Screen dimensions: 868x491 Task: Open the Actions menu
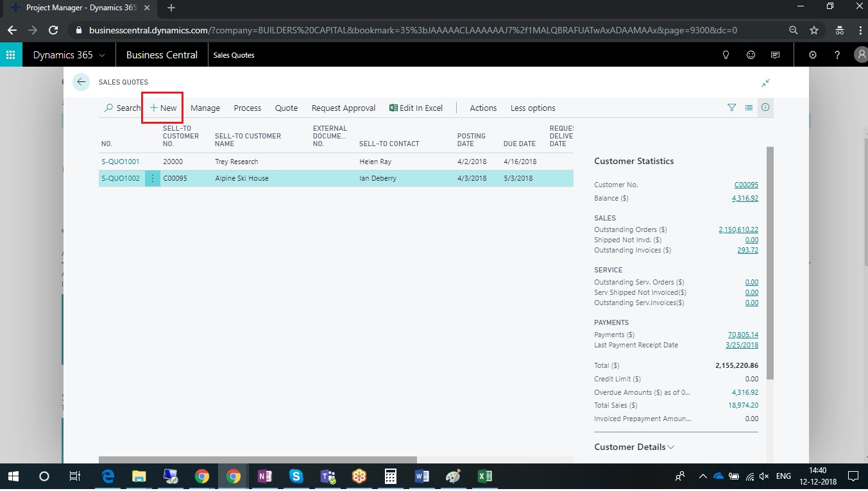[483, 108]
